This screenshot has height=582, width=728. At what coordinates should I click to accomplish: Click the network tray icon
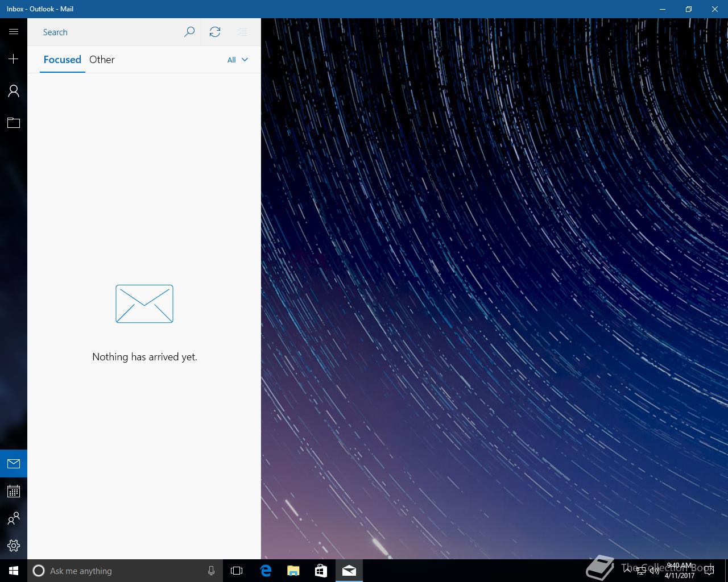click(x=641, y=571)
